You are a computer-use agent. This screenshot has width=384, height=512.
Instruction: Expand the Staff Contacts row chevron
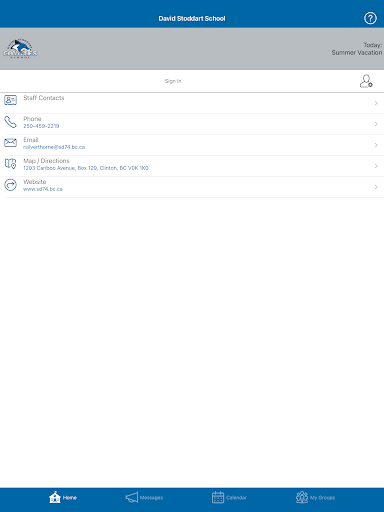coord(376,103)
